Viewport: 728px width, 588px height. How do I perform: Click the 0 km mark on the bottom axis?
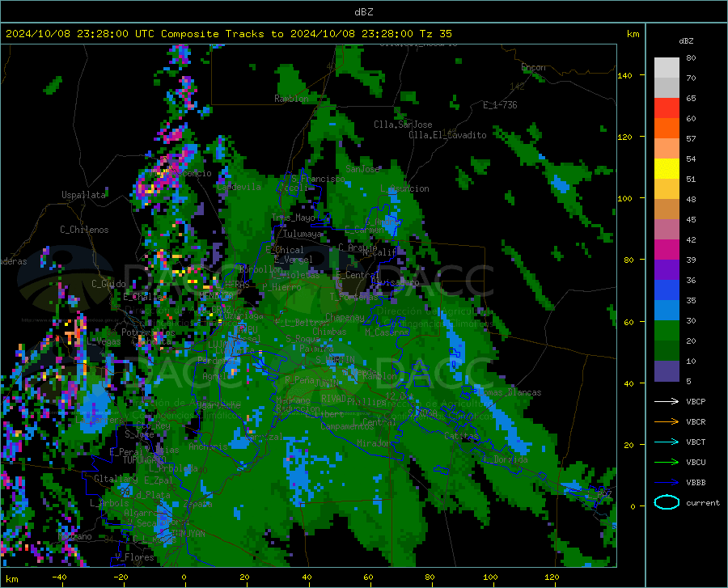point(184,577)
